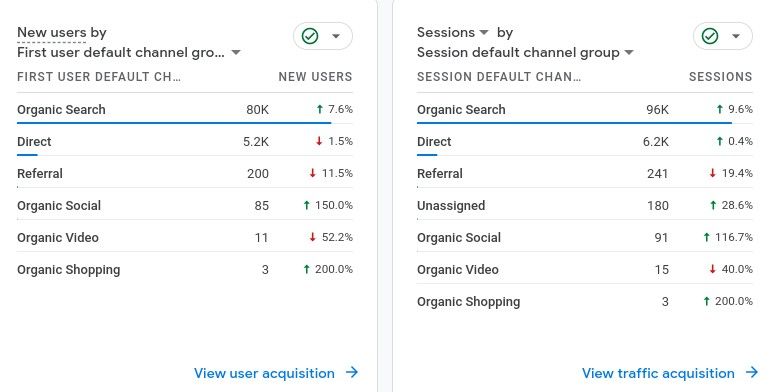
Task: Click green checkmark icon in New users card
Action: (310, 36)
